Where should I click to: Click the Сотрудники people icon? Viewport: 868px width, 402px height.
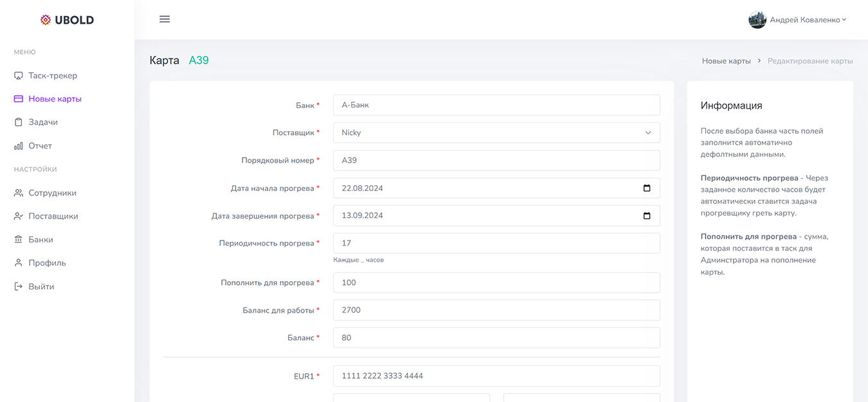[x=19, y=193]
